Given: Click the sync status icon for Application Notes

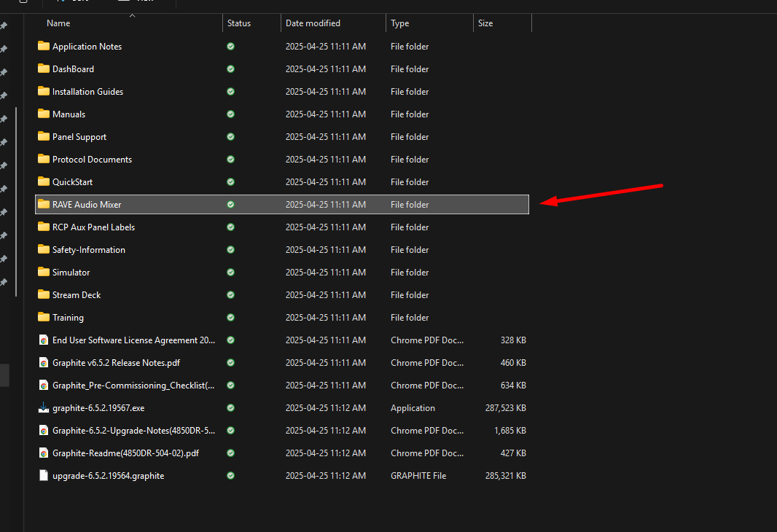Looking at the screenshot, I should [x=230, y=46].
